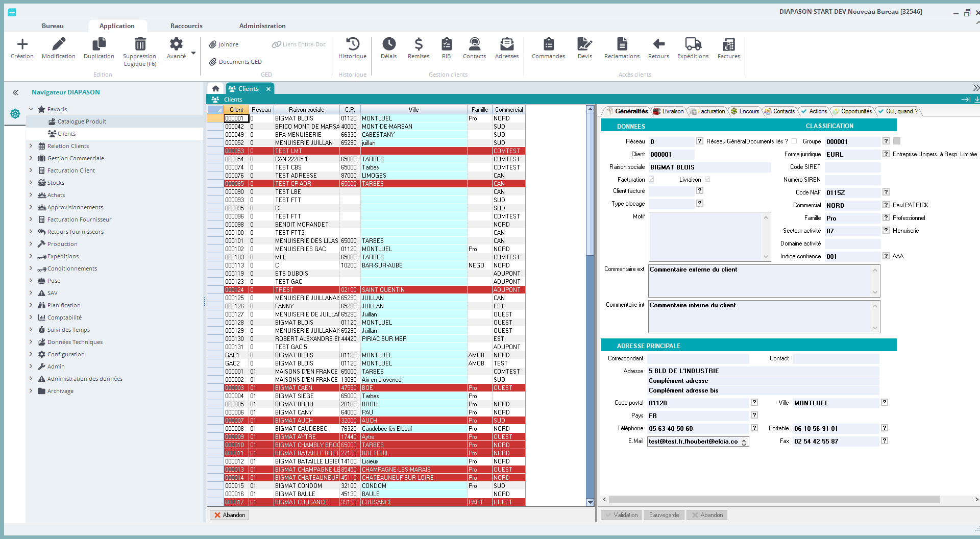Open the Historique clock icon
Screen dimensions: 980x539
(x=352, y=44)
